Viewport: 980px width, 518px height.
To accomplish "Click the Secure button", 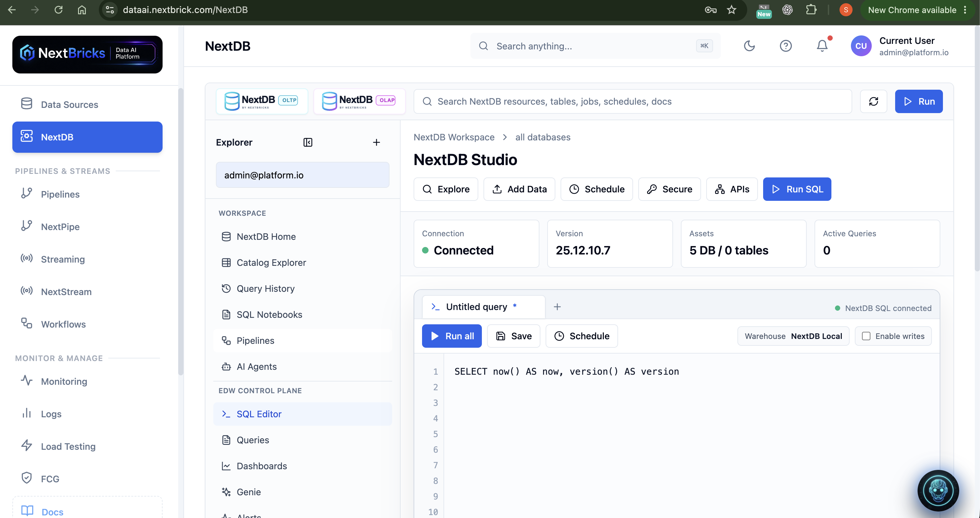I will click(669, 189).
